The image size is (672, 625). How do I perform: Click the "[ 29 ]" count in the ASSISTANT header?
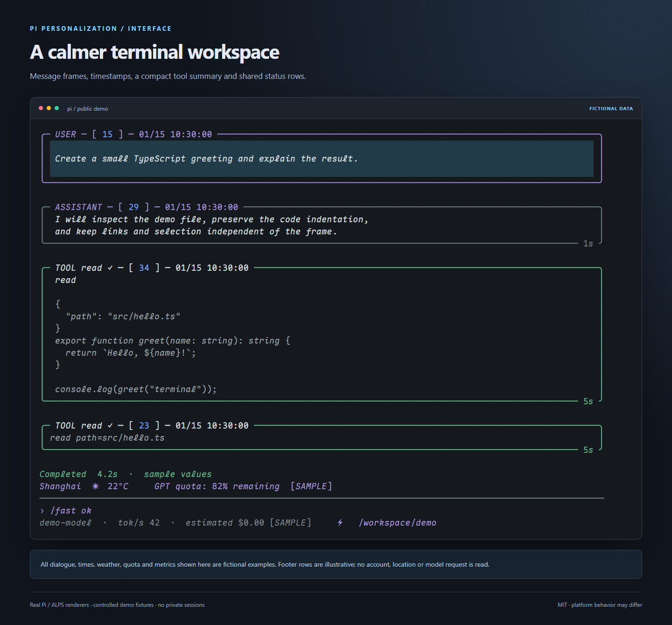click(133, 207)
